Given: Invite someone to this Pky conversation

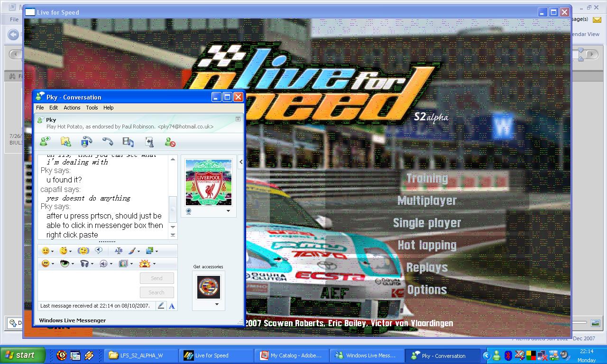Looking at the screenshot, I should pyautogui.click(x=45, y=141).
